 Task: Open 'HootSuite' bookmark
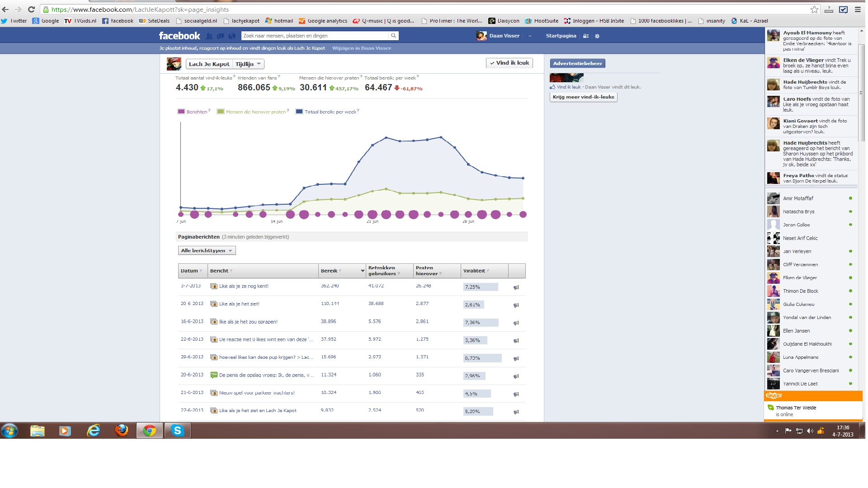point(542,21)
